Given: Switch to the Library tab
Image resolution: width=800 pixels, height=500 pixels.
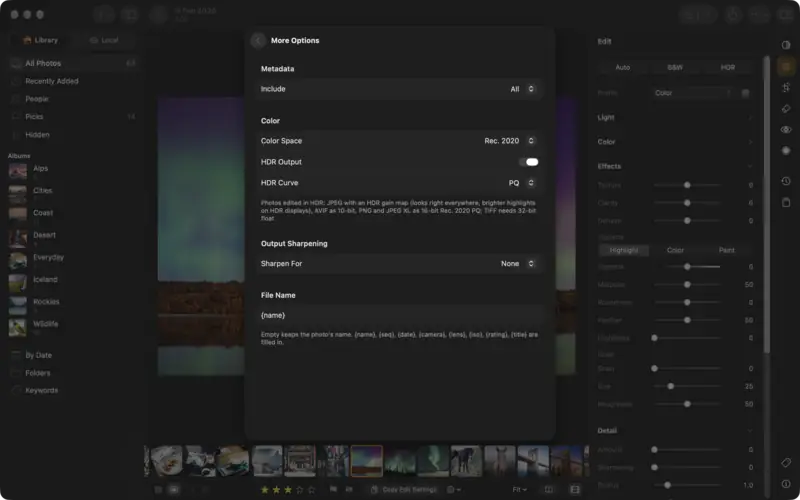Looking at the screenshot, I should point(41,40).
